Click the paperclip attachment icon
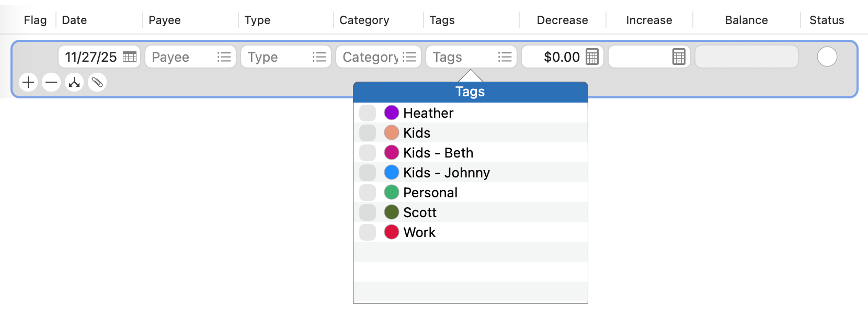 97,82
